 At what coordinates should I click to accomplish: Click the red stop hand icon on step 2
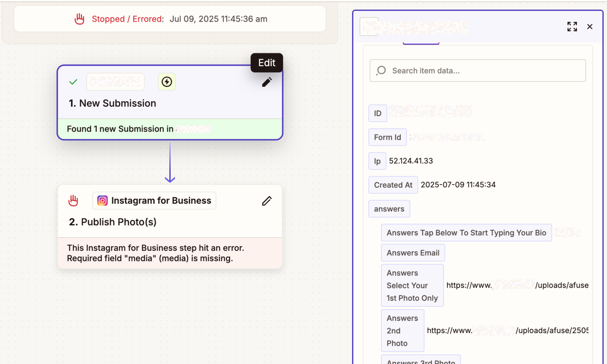(73, 200)
